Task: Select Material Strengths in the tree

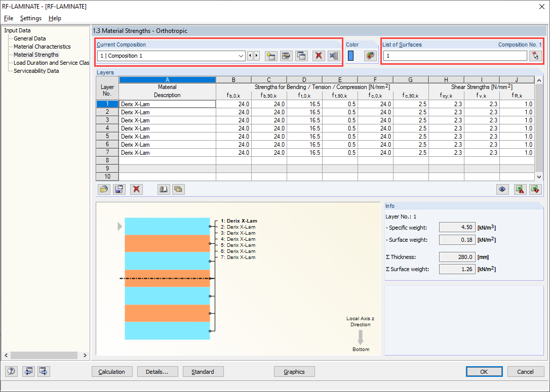Action: tap(36, 55)
